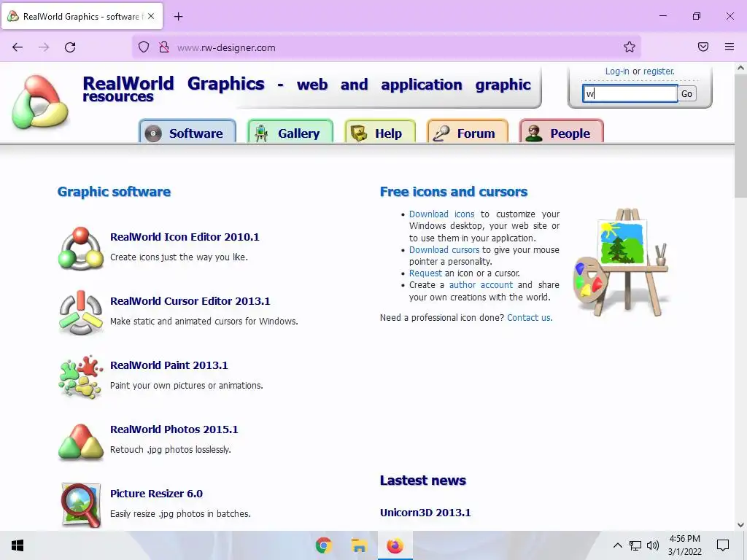Open the Firefox hamburger menu
Screen dimensions: 747x560
[x=729, y=47]
